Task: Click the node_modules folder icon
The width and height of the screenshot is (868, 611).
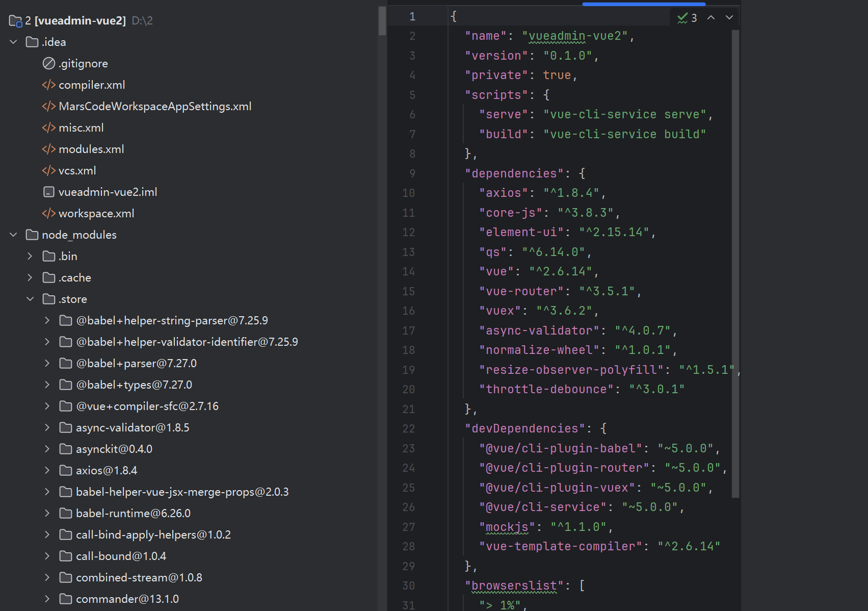Action: pyautogui.click(x=32, y=235)
